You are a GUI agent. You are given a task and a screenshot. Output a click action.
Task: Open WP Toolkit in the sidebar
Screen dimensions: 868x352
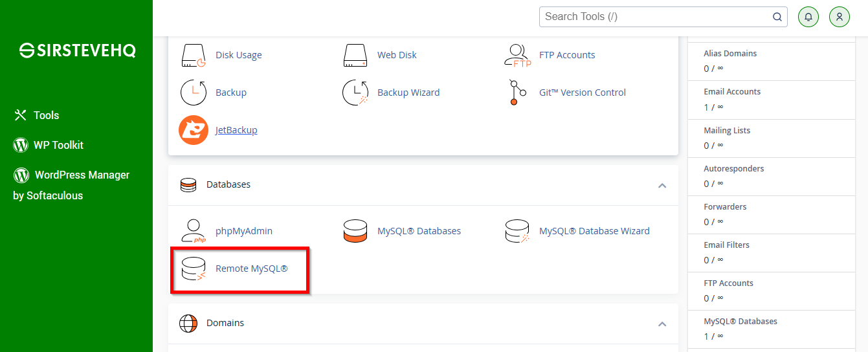click(x=59, y=145)
